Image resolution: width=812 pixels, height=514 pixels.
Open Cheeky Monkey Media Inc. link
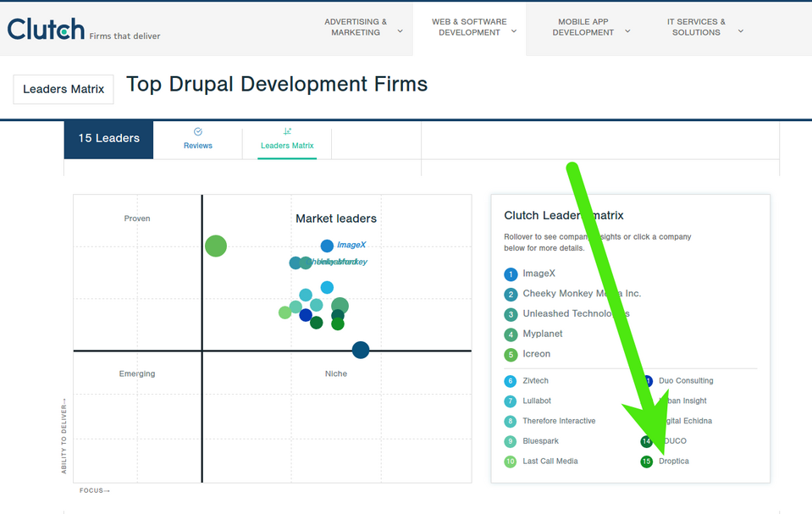[582, 294]
